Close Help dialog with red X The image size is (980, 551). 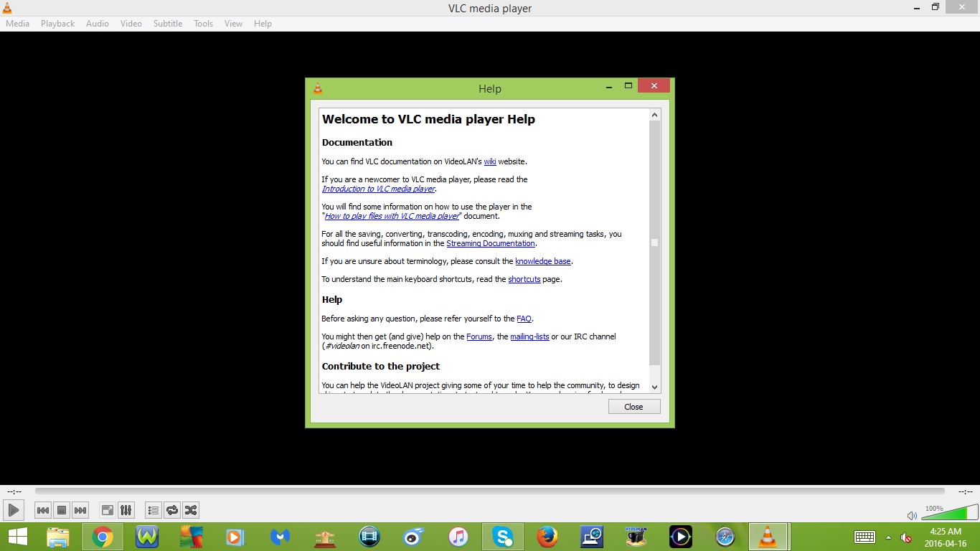[x=654, y=85]
